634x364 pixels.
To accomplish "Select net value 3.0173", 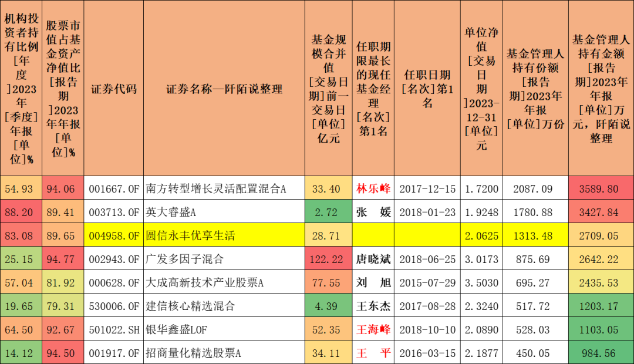I will tap(481, 259).
